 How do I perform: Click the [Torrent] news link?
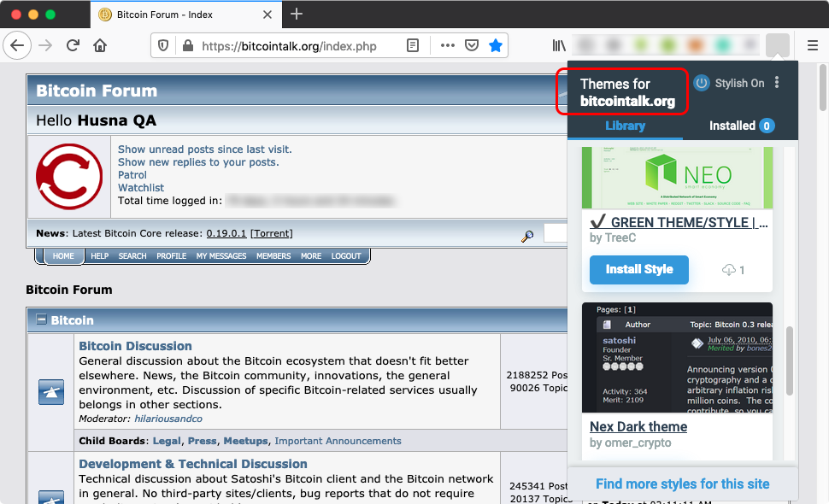pos(271,233)
